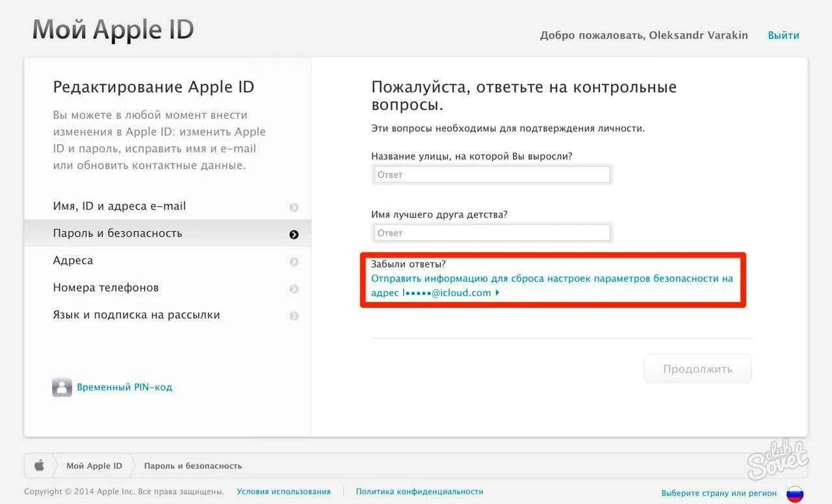Click the Мой Apple ID page title
This screenshot has width=832, height=504.
coord(113,30)
